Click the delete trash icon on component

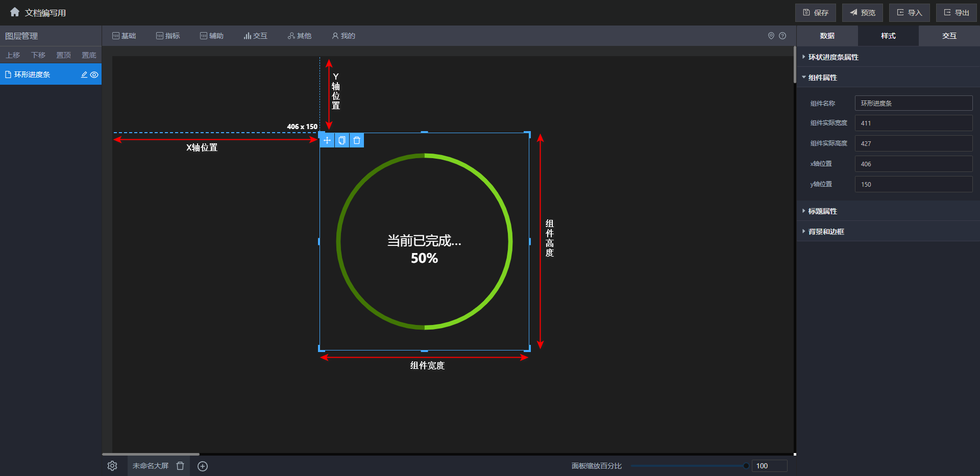click(357, 140)
